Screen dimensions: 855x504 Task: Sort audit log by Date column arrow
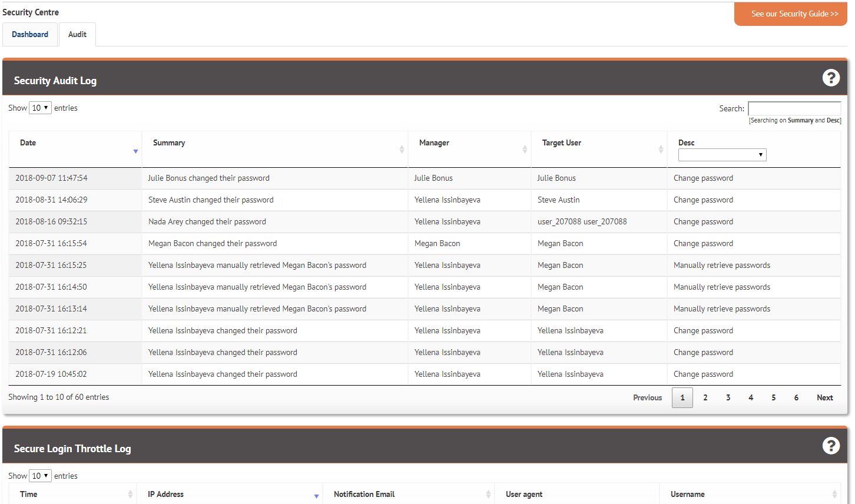[135, 151]
